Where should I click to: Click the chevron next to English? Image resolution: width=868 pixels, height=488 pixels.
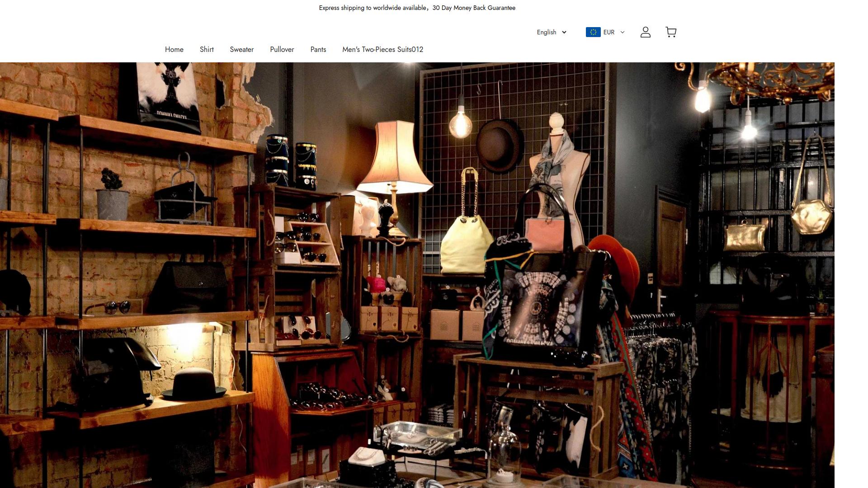(564, 32)
